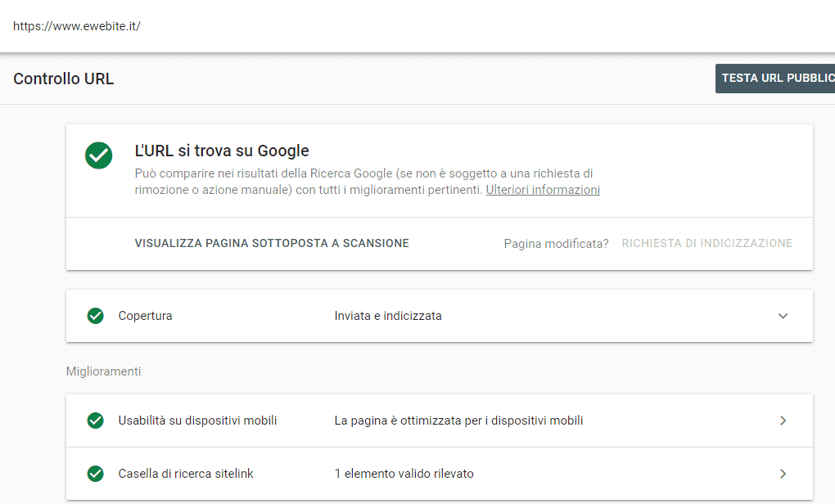Expand the Copertura section with the down chevron
Image resolution: width=835 pixels, height=504 pixels.
783,316
